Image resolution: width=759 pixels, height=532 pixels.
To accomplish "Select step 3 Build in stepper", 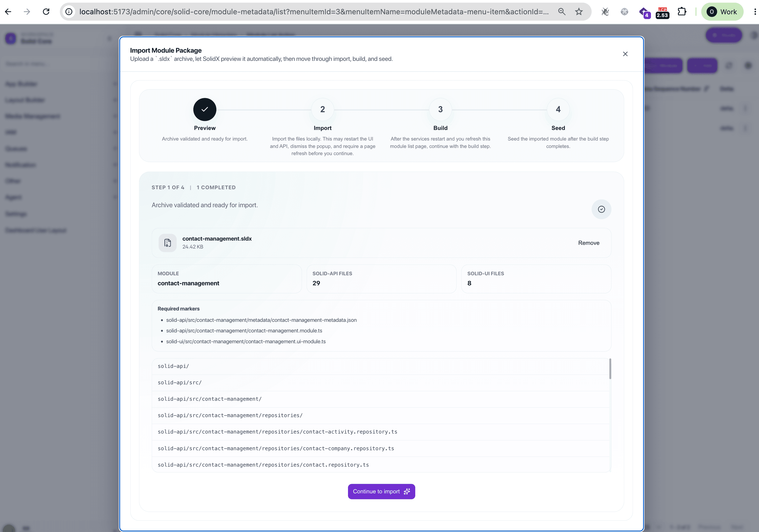I will point(440,109).
